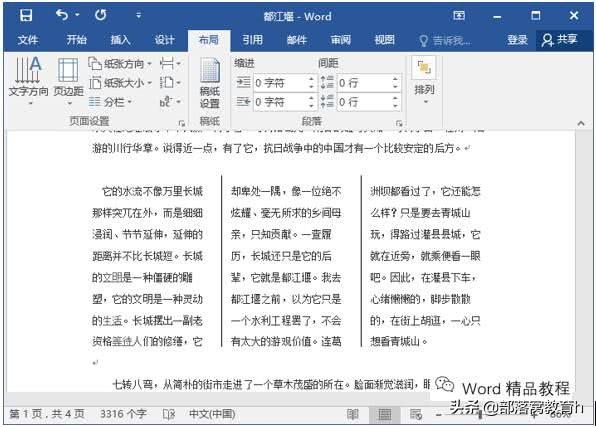Switch to the 设计 tab
This screenshot has height=427, width=596.
click(x=164, y=40)
